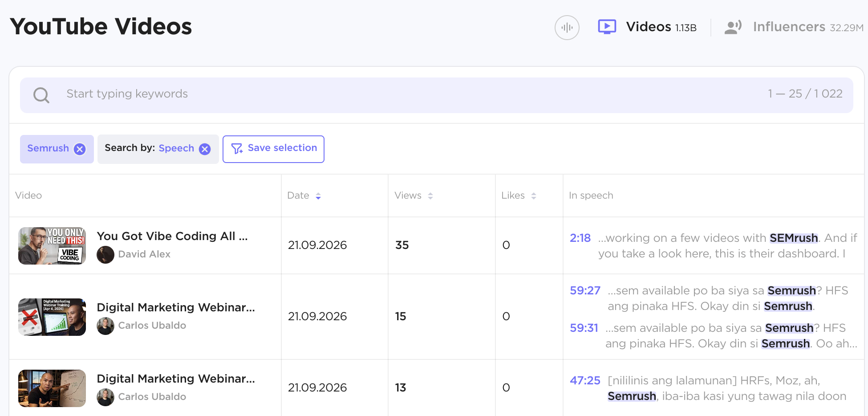Click the In speech column header
Viewport: 868px width, 416px height.
click(x=591, y=196)
